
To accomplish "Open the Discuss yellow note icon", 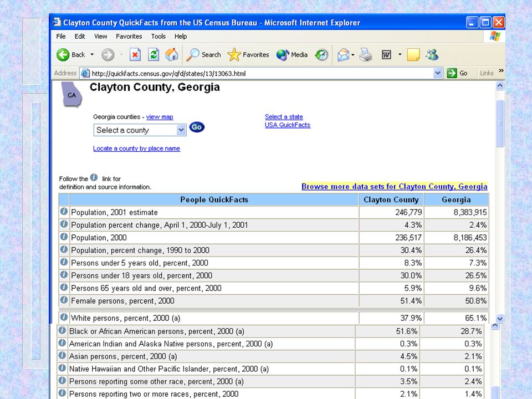I will coord(413,55).
